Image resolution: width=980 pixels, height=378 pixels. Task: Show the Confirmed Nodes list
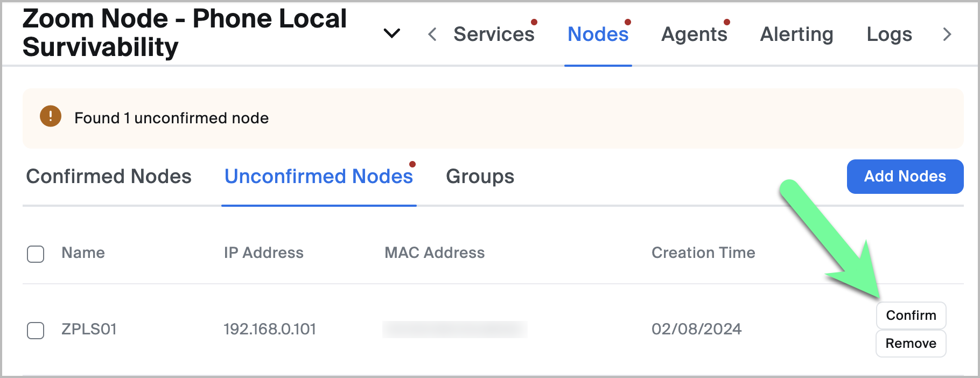[109, 177]
